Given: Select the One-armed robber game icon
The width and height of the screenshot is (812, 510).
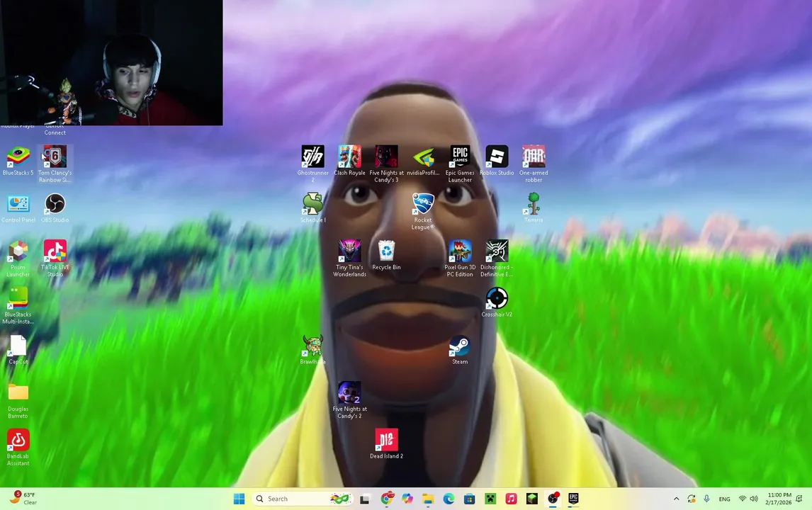Looking at the screenshot, I should click(534, 164).
